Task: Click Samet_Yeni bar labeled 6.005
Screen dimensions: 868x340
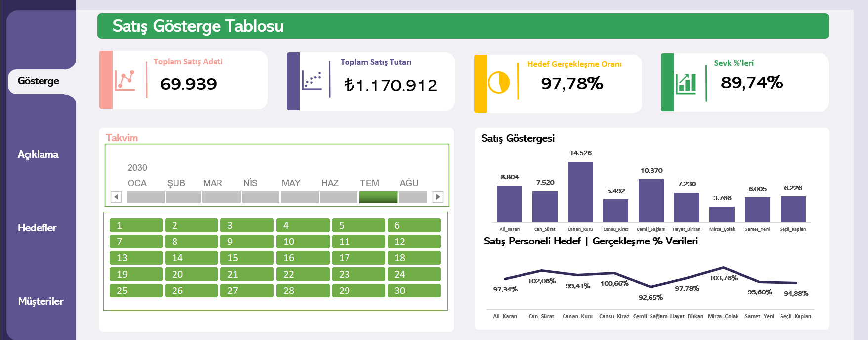Action: (757, 209)
